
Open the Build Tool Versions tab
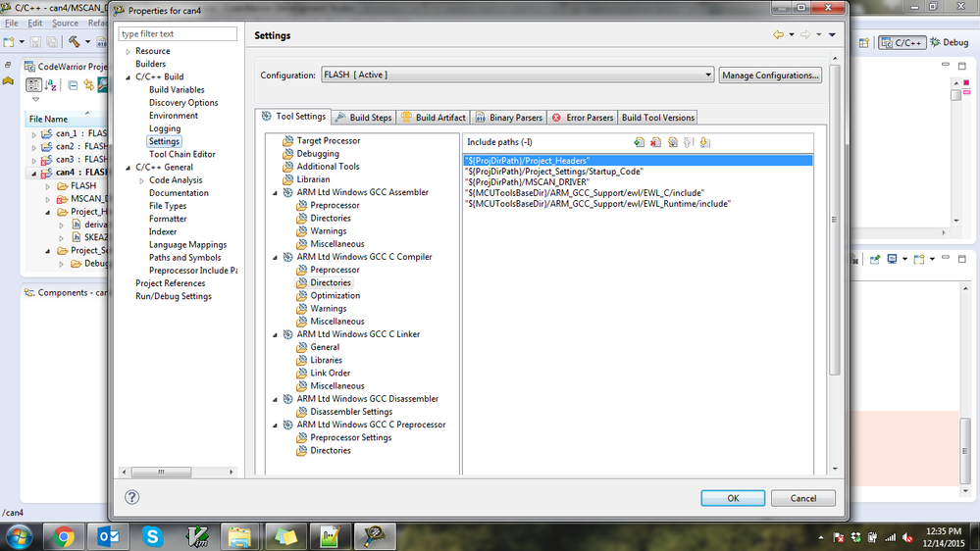click(x=657, y=118)
